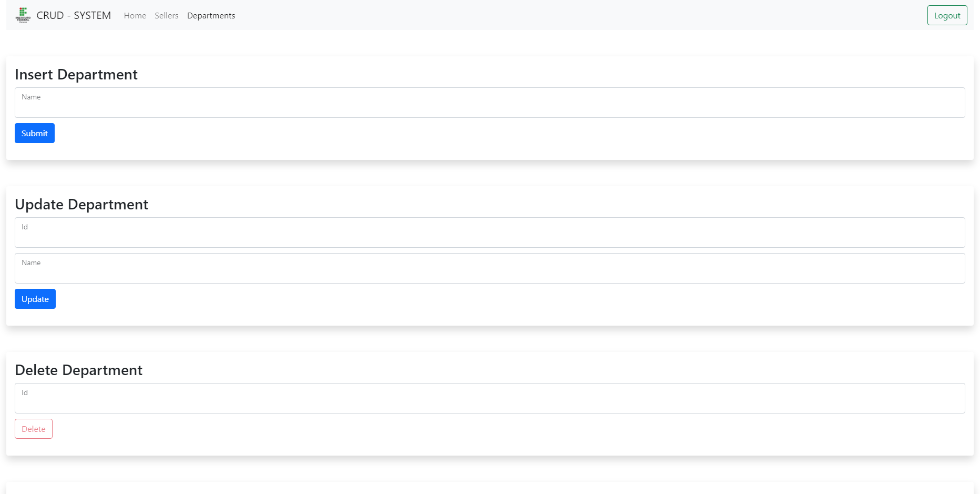Click the blue Submit button

click(x=35, y=133)
